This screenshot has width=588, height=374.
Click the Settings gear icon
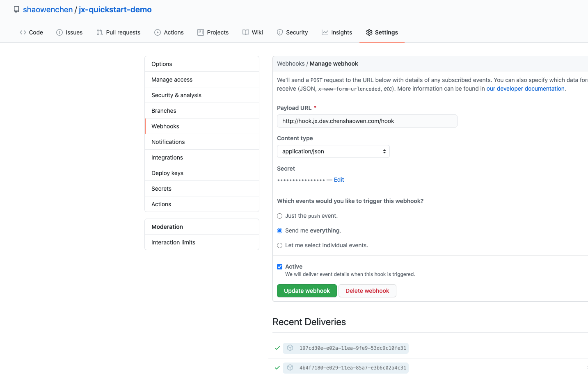pos(369,32)
